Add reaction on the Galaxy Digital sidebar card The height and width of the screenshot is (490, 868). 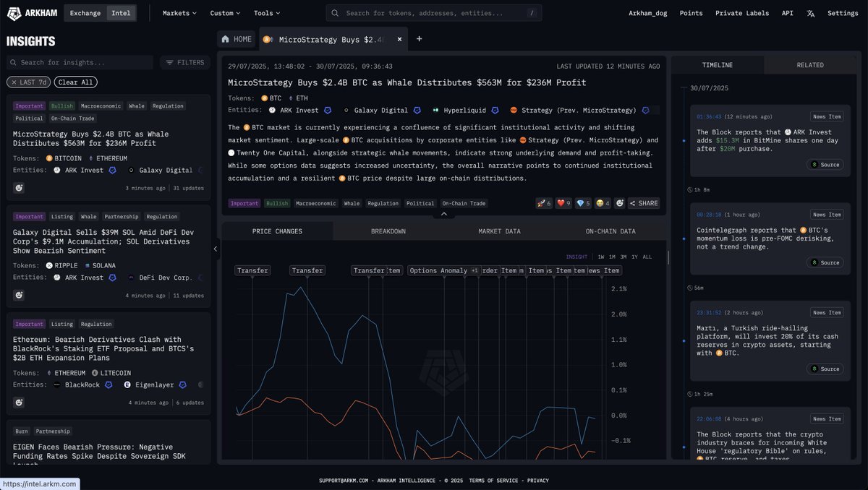(19, 295)
